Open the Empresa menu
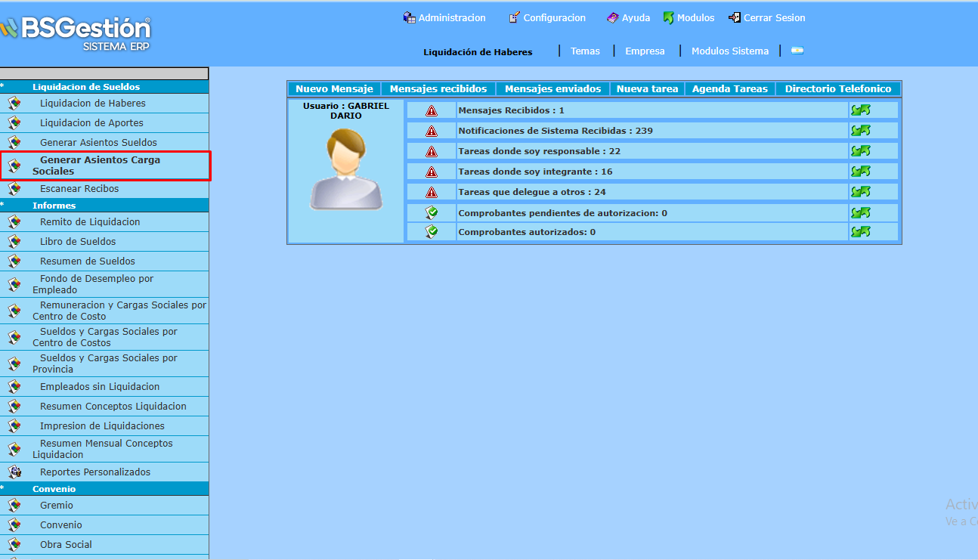Viewport: 978px width, 560px height. pyautogui.click(x=645, y=51)
